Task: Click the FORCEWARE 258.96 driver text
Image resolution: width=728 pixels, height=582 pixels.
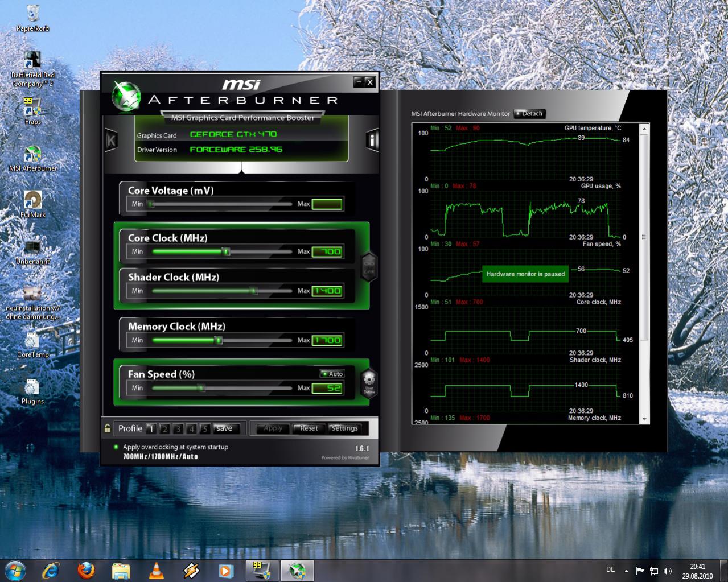Action: click(x=236, y=150)
